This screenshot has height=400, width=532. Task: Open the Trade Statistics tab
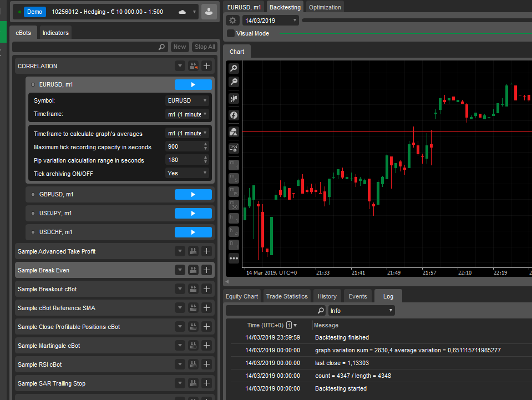[287, 296]
